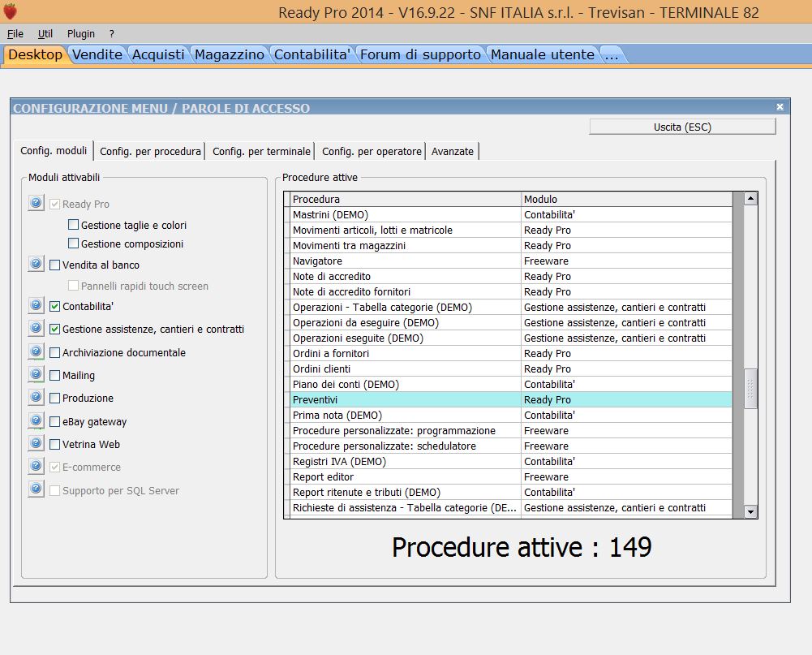Click the procedure list scroll-down arrow

[750, 511]
